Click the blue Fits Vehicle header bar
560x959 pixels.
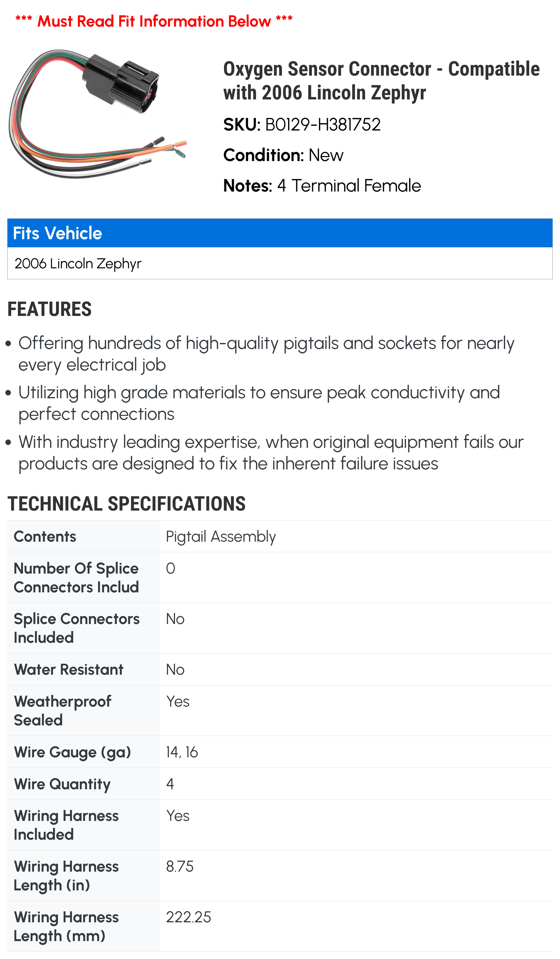point(280,233)
